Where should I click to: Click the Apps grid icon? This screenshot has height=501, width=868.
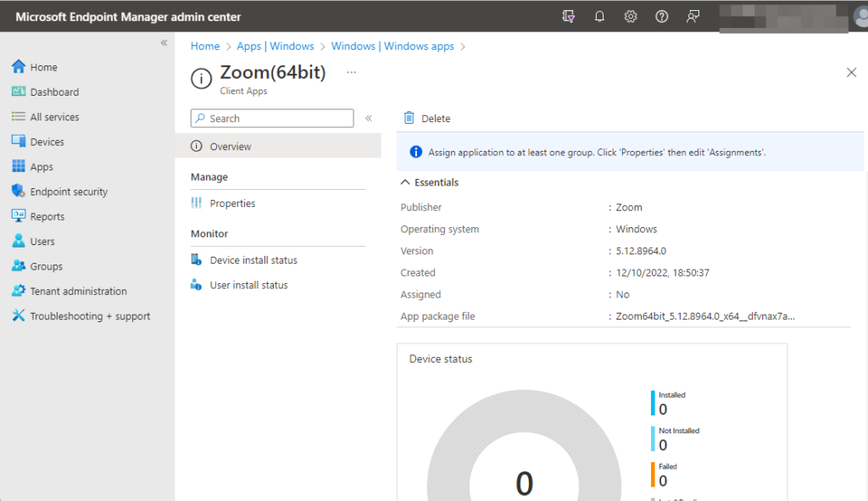pos(19,166)
